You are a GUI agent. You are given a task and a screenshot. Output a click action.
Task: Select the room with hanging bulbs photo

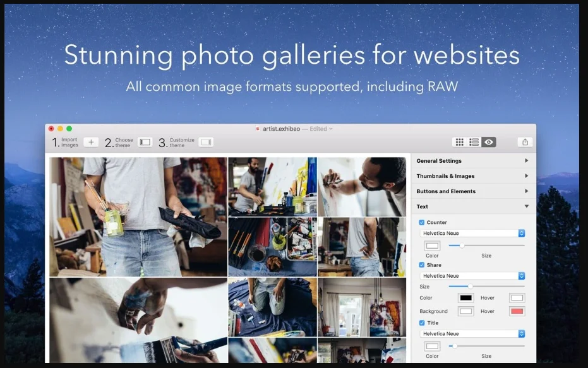tap(362, 307)
